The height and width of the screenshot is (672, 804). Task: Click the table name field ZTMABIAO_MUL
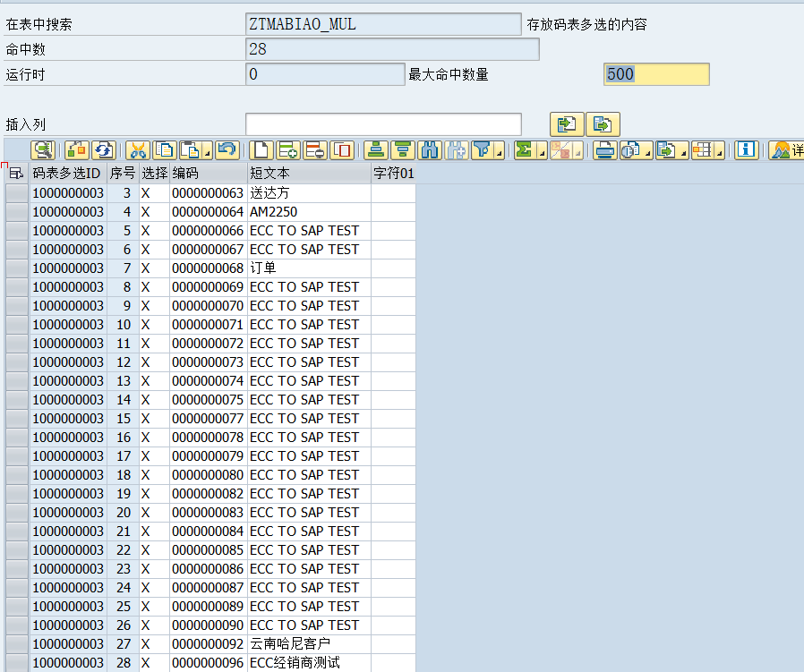coord(383,24)
